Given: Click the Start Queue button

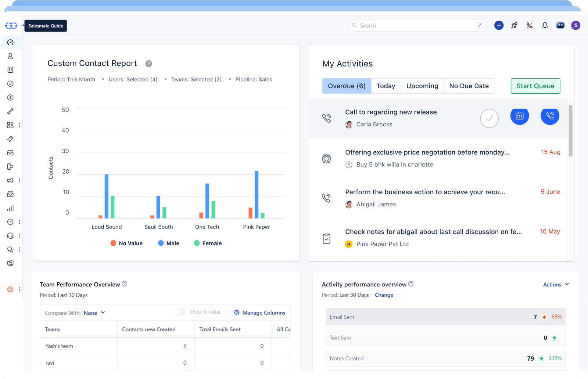Looking at the screenshot, I should [535, 86].
